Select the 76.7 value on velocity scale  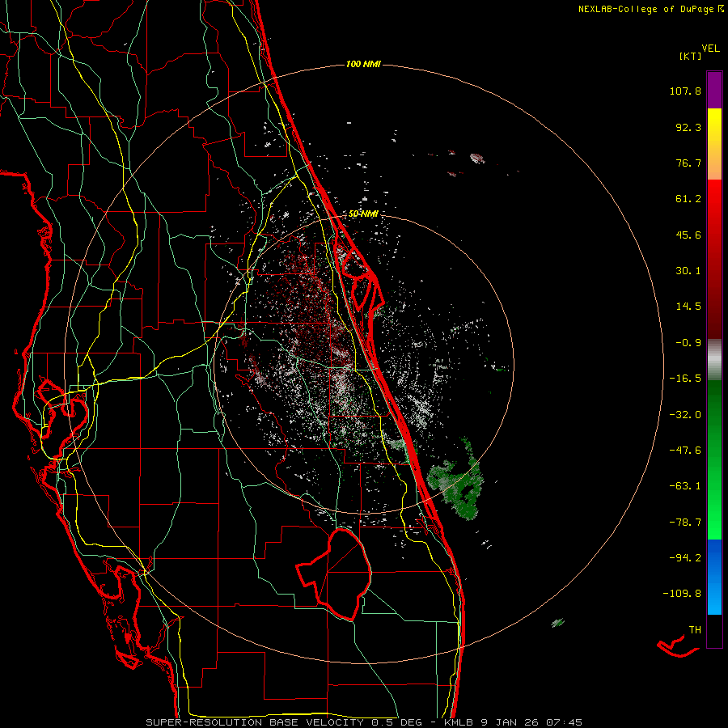tap(688, 163)
